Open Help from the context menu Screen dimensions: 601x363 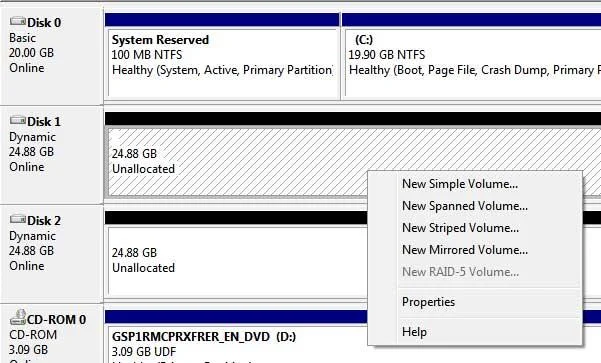click(x=414, y=332)
